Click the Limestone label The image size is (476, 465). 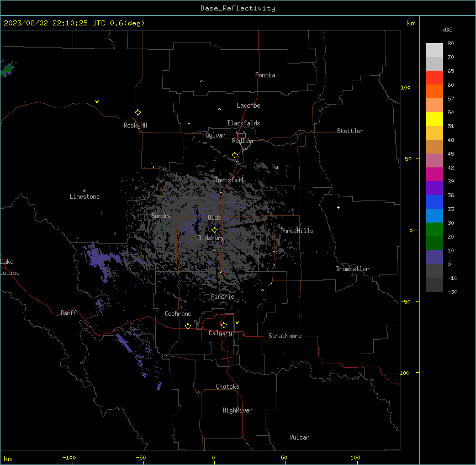click(x=84, y=197)
